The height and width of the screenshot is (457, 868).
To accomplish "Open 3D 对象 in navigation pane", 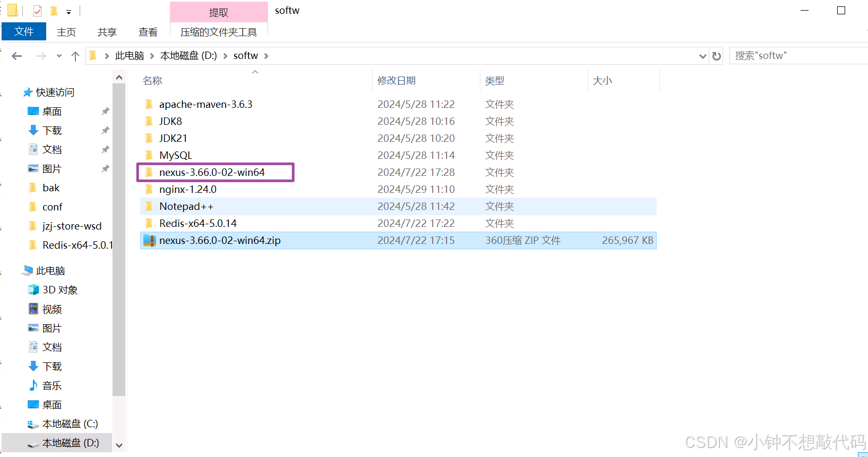I will coord(60,290).
